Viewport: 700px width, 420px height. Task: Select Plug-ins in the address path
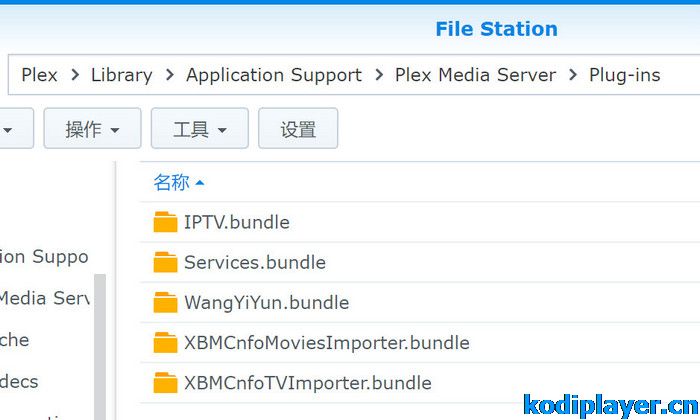pyautogui.click(x=624, y=75)
